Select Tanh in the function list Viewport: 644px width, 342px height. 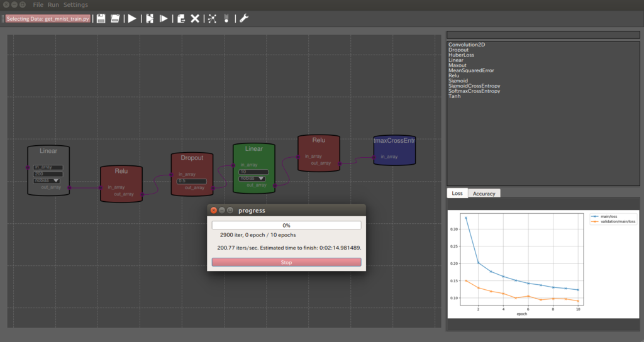(x=454, y=96)
